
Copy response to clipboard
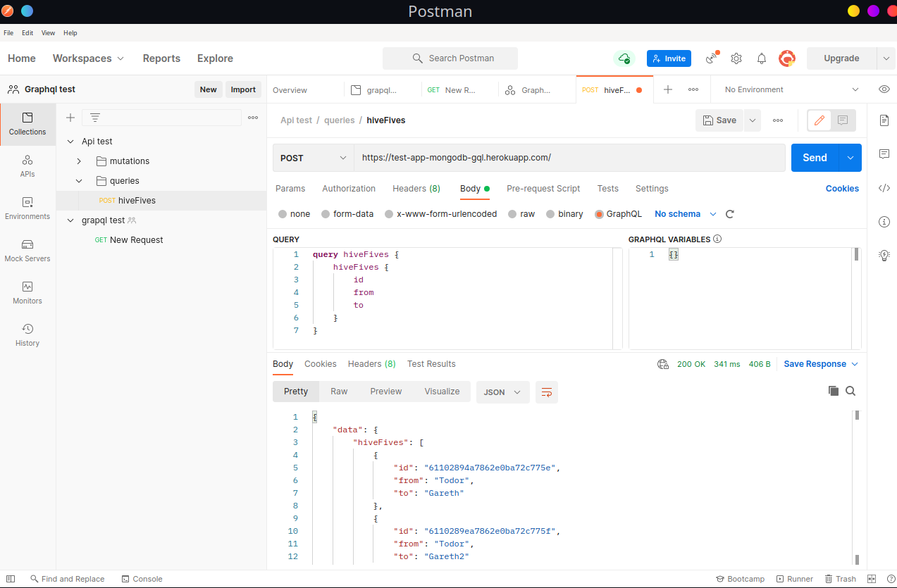tap(834, 391)
